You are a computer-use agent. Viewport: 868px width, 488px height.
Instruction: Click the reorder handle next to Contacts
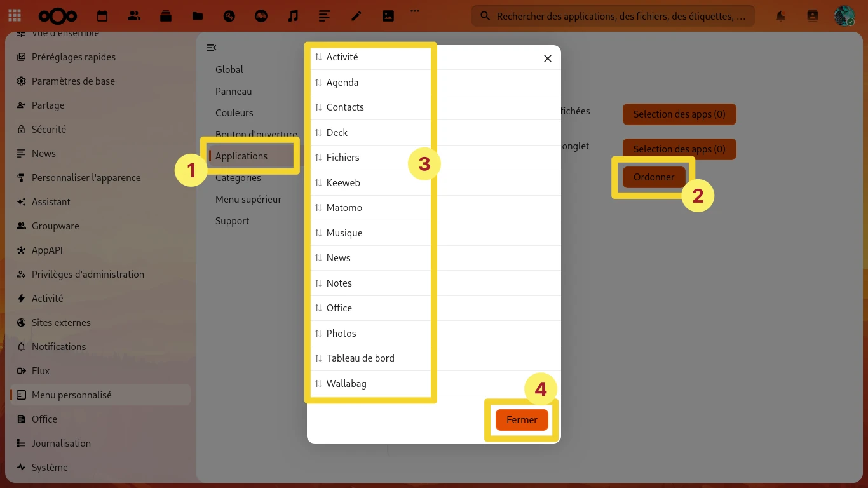(x=319, y=107)
